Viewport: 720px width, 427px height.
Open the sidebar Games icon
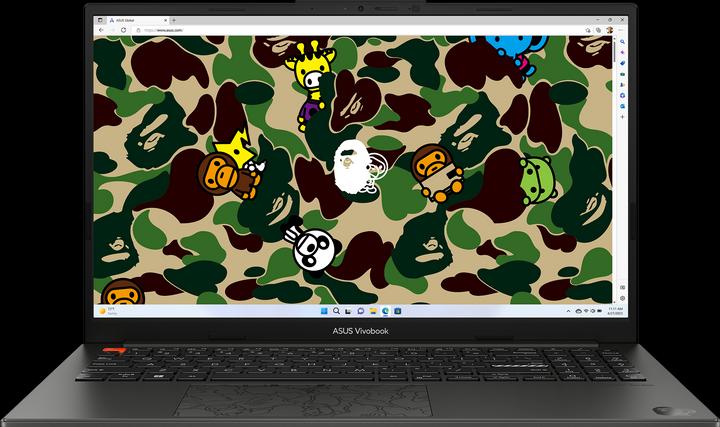click(623, 84)
